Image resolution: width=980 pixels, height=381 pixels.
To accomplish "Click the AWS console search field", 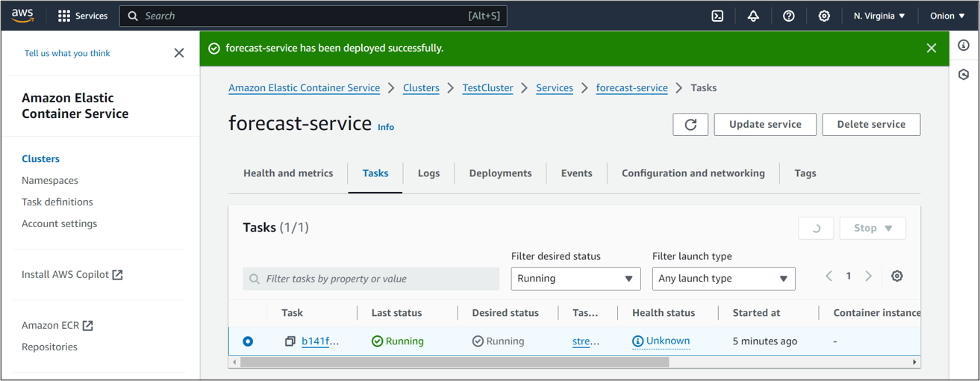I will tap(313, 16).
